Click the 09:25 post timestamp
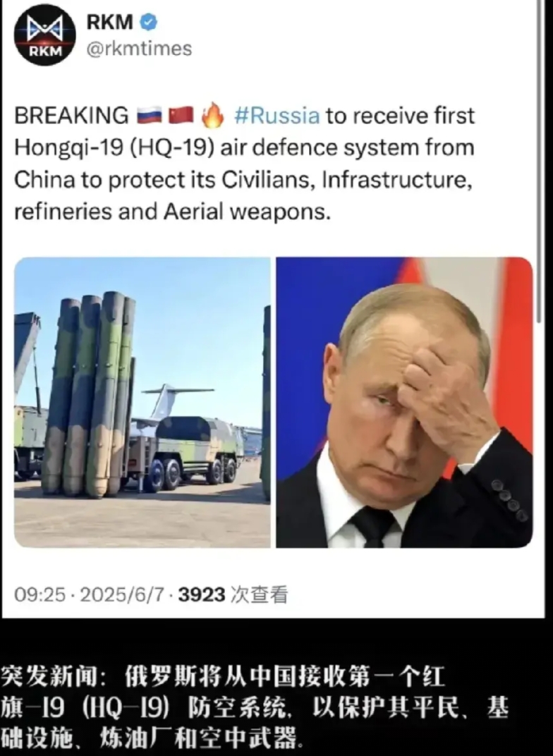Image resolution: width=553 pixels, height=756 pixels. click(39, 595)
